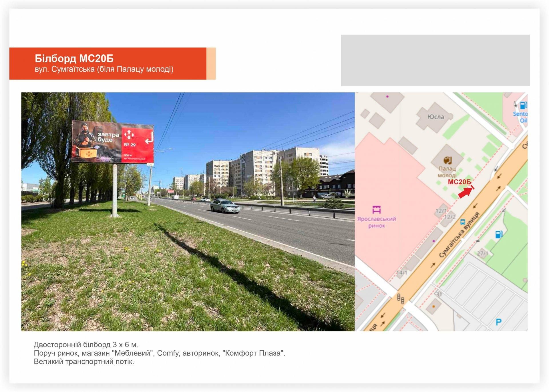This screenshot has width=549, height=392.
Task: Select the Палац молоді palette icon
Action: pyautogui.click(x=447, y=160)
